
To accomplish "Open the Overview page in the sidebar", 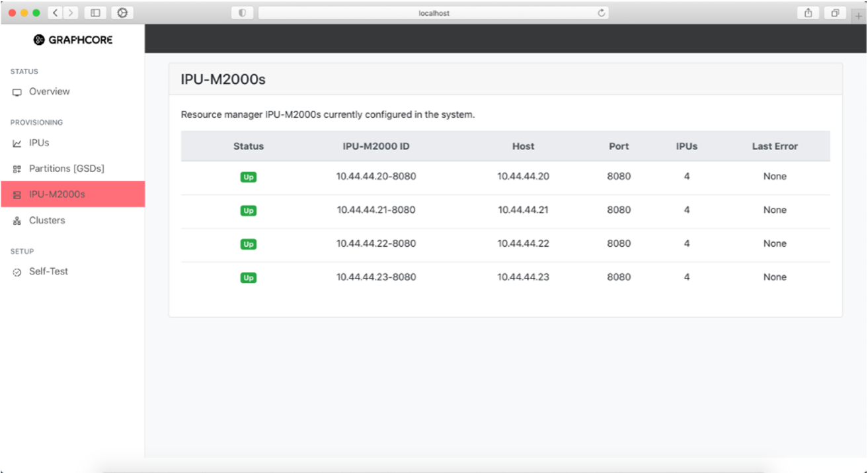I will (72, 92).
